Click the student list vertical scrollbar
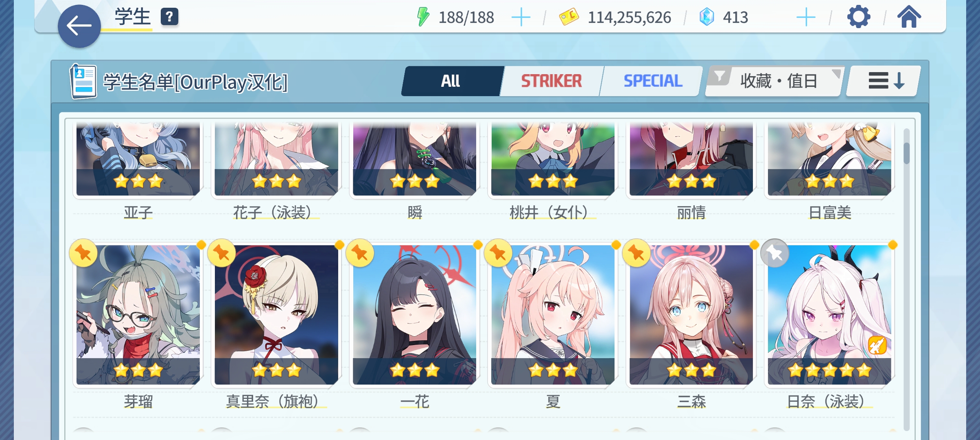This screenshot has height=440, width=980. click(906, 279)
